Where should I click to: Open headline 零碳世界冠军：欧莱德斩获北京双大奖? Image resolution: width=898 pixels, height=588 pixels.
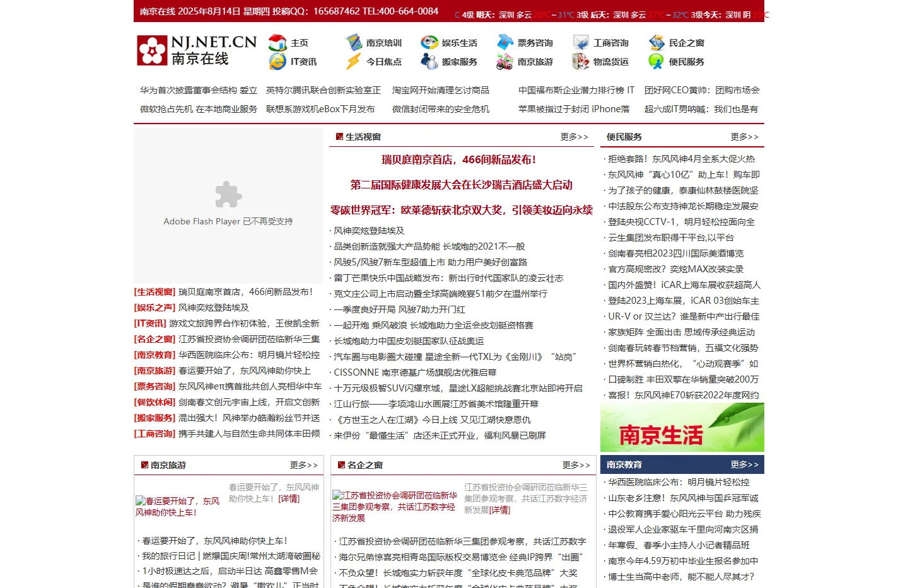pyautogui.click(x=462, y=210)
